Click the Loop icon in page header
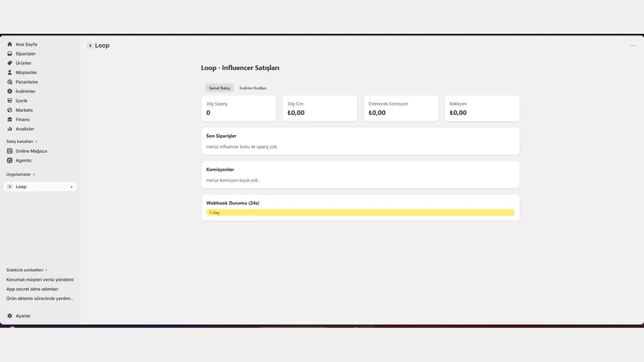The width and height of the screenshot is (644, 362). point(90,46)
